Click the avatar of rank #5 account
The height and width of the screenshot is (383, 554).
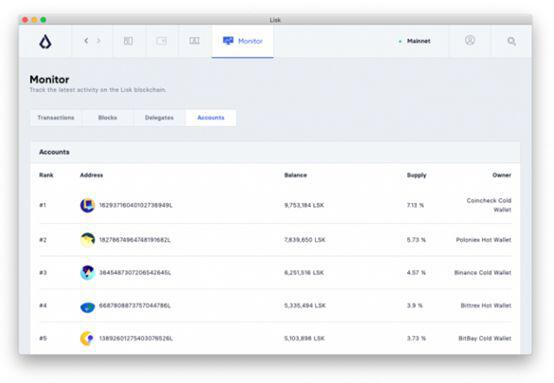click(87, 338)
